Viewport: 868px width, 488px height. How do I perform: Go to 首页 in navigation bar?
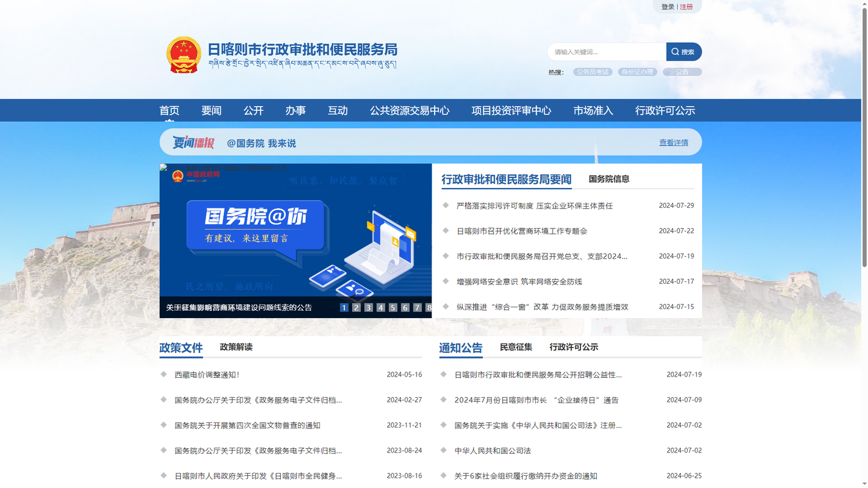(169, 110)
